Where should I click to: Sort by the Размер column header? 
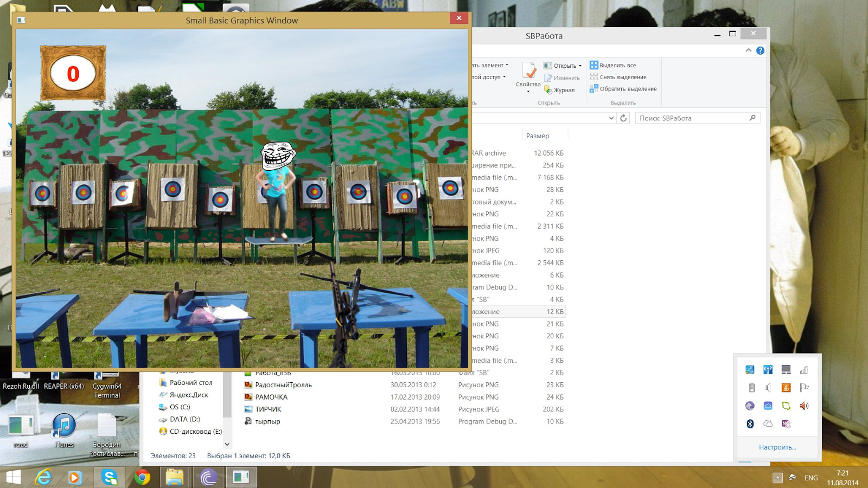coord(538,136)
